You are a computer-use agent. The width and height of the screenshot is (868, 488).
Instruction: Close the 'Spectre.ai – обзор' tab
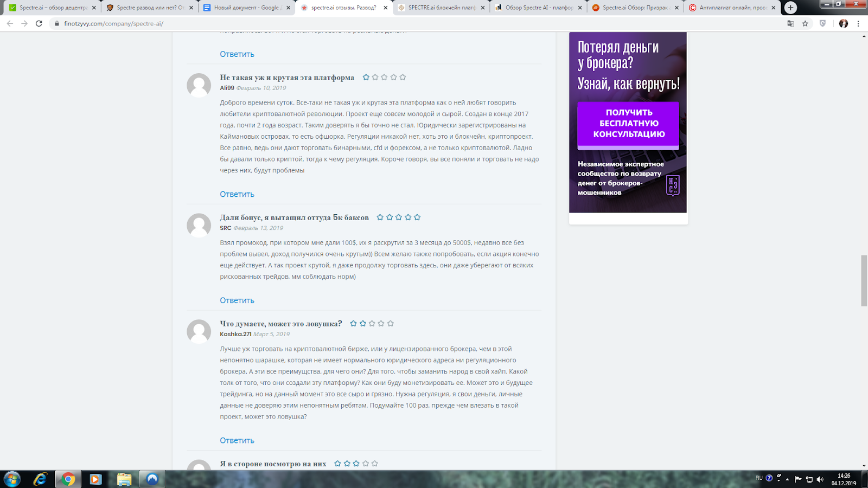pyautogui.click(x=94, y=8)
